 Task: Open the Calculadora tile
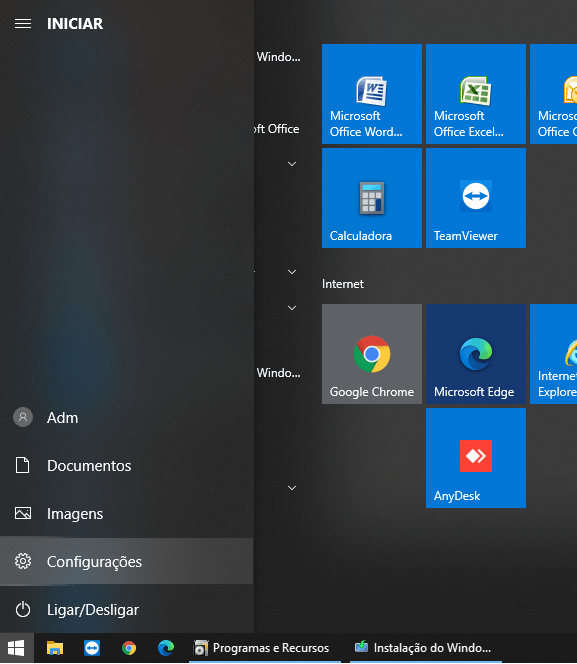click(x=372, y=198)
